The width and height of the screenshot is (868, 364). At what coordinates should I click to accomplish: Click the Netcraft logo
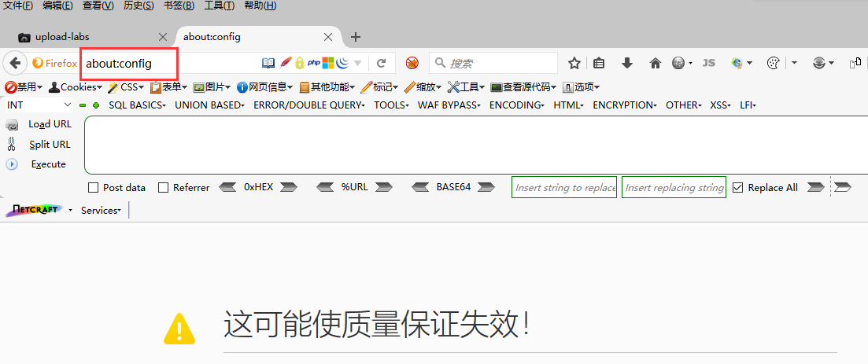[35, 210]
